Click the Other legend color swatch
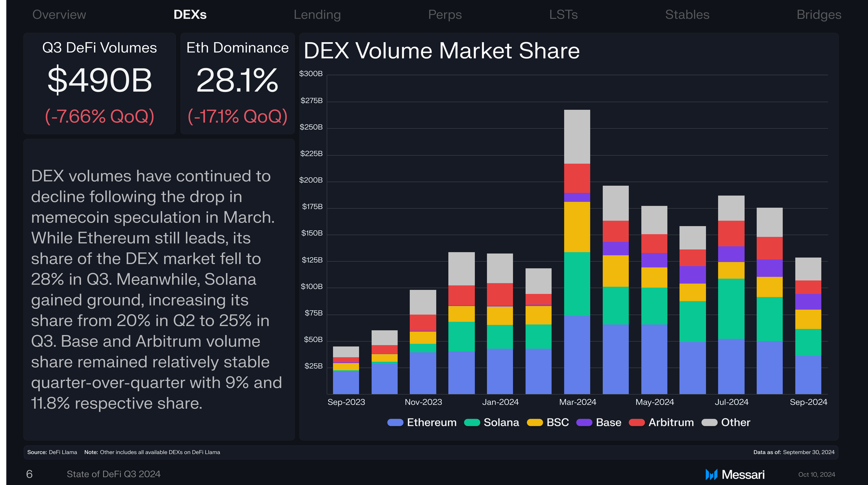 coord(710,423)
